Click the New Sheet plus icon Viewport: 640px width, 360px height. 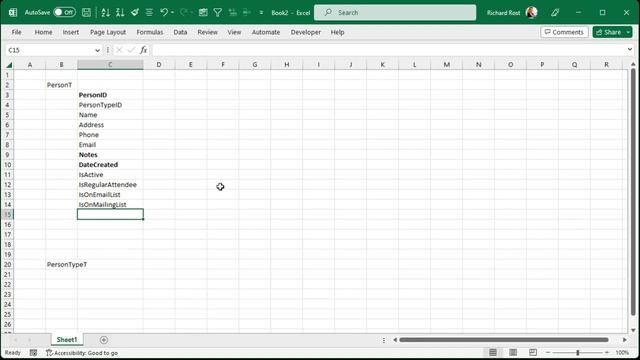104,340
